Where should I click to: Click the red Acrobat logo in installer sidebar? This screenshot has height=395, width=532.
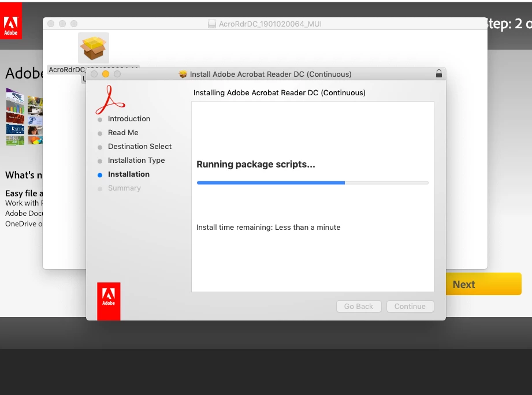coord(110,100)
